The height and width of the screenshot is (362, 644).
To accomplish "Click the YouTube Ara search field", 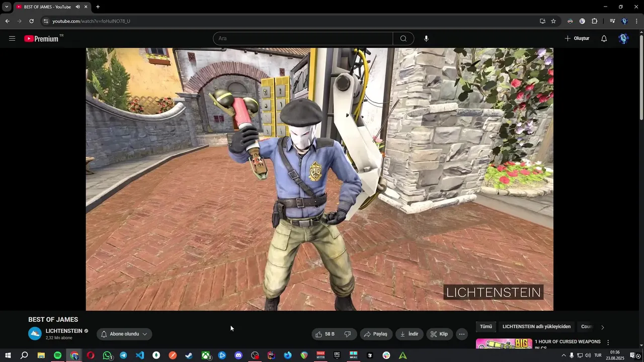I will click(x=303, y=39).
